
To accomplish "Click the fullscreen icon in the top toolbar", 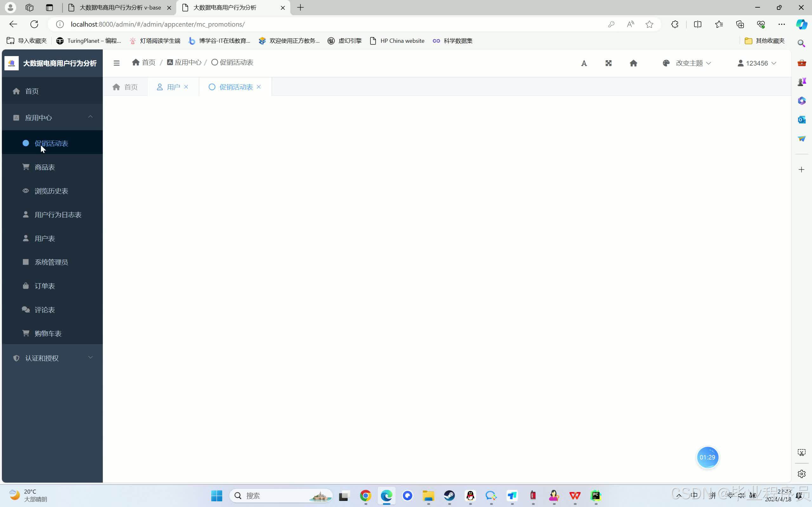I will [609, 63].
